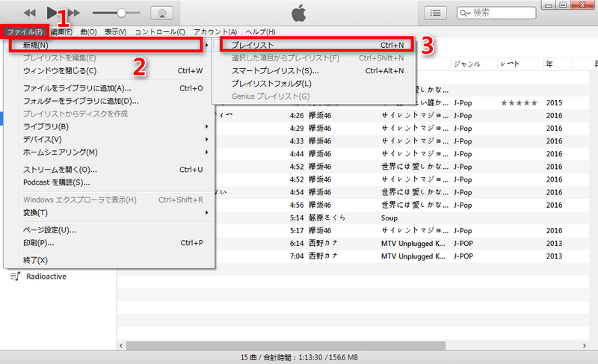Click the 検索 search field
The width and height of the screenshot is (598, 364).
tap(496, 13)
